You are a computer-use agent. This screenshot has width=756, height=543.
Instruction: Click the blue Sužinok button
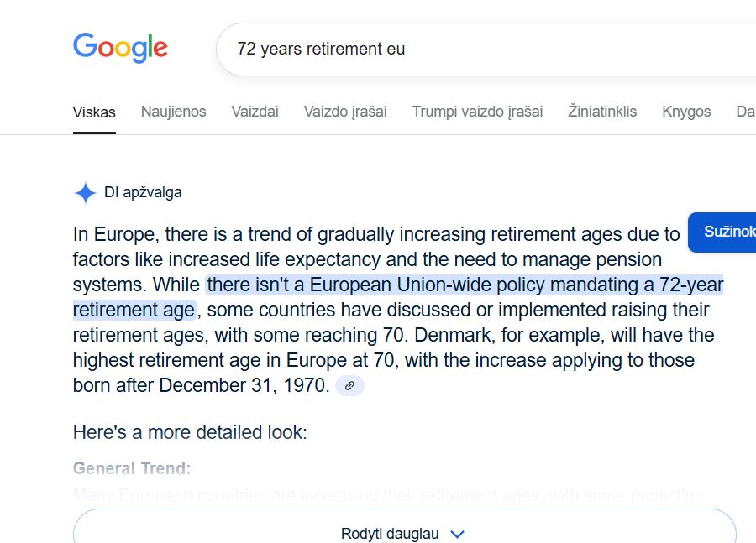pos(722,232)
